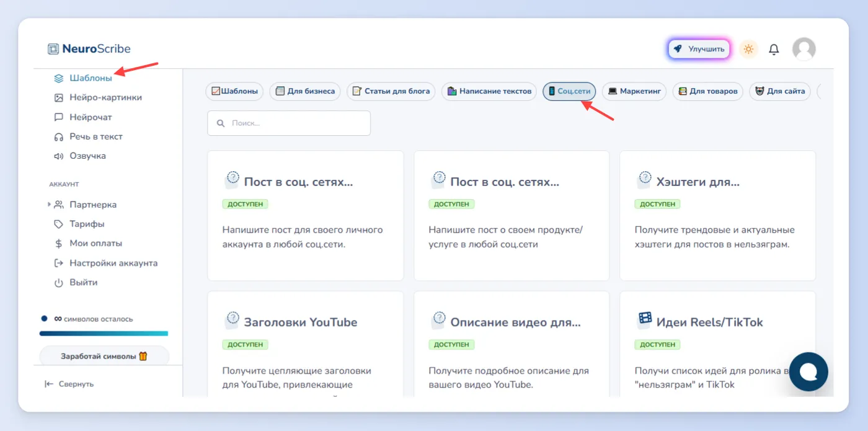This screenshot has height=431, width=868.
Task: Click the Поиск search input field
Action: coord(289,123)
